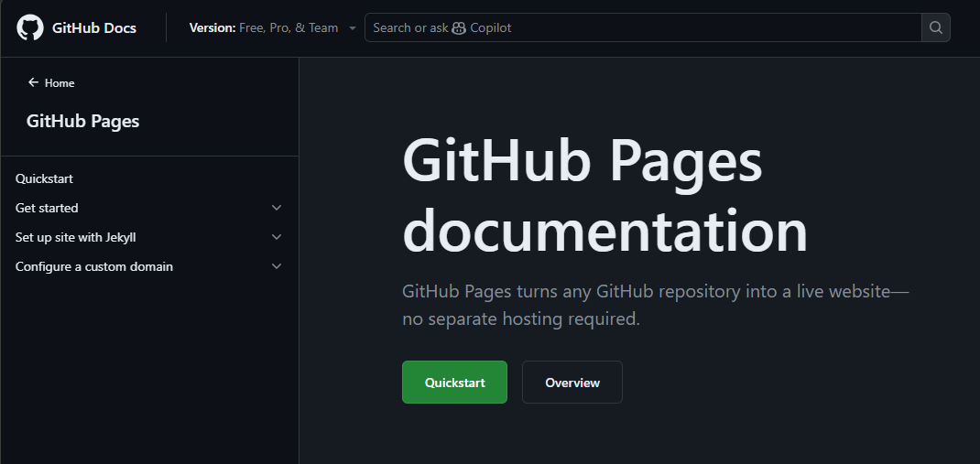Click the Search or ask Copilot field

coord(643,28)
